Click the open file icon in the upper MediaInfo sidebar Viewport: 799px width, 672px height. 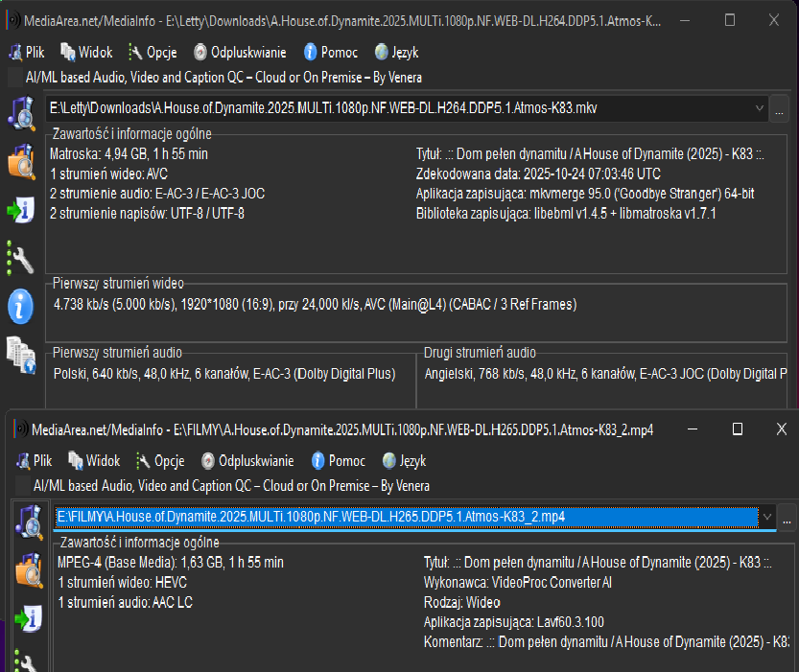point(20,112)
